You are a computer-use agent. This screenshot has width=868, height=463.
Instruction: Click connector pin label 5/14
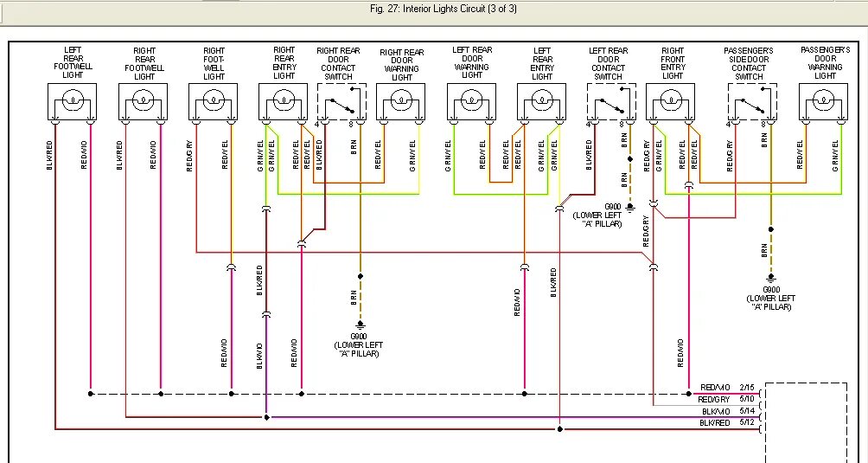point(746,411)
